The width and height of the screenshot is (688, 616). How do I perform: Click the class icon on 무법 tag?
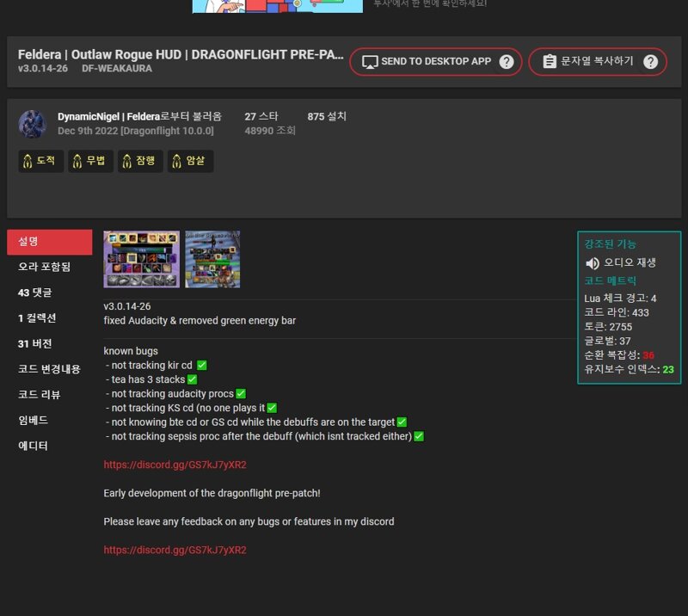point(77,161)
